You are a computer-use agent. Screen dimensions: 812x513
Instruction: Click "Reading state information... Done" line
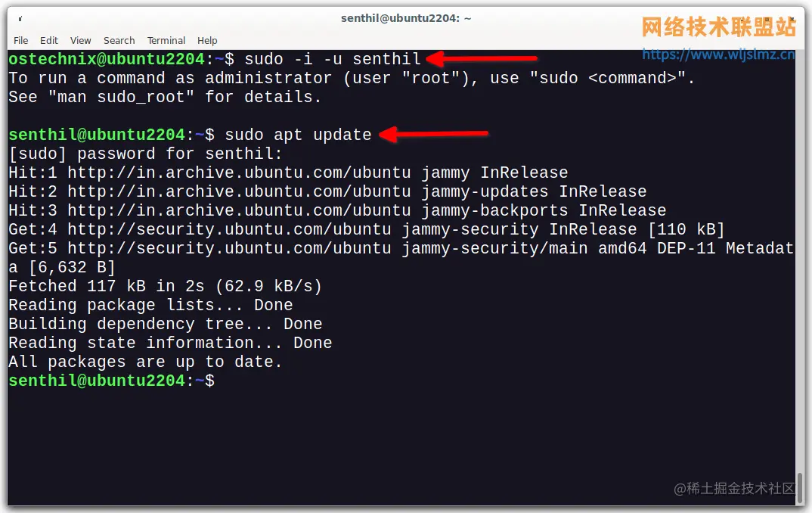tap(170, 343)
